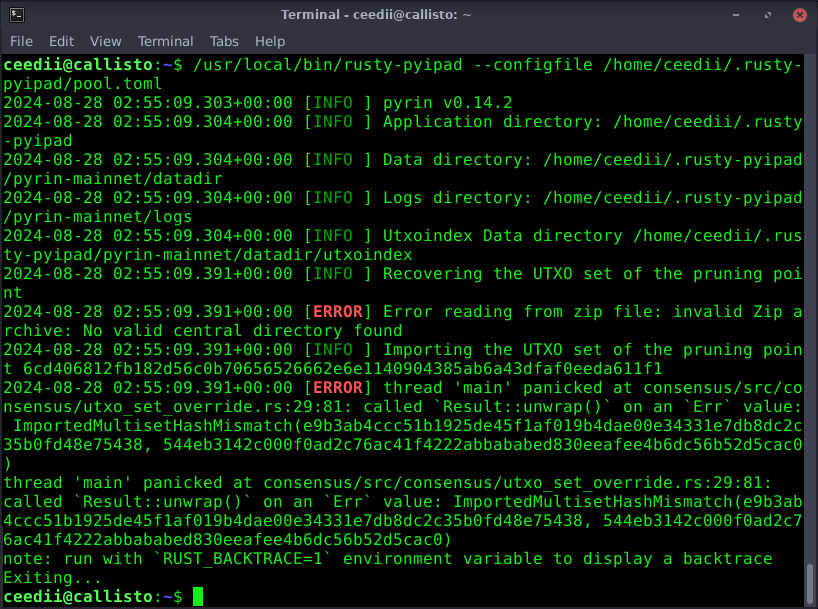Minimize the terminal window

(736, 15)
